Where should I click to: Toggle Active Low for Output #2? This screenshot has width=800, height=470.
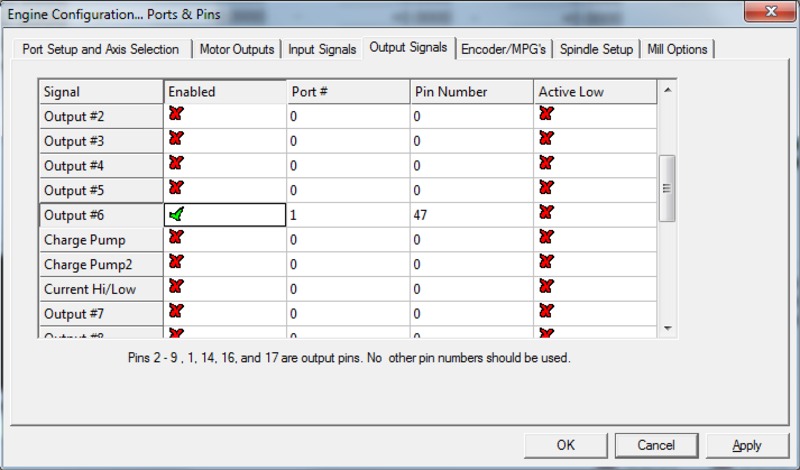(x=546, y=115)
